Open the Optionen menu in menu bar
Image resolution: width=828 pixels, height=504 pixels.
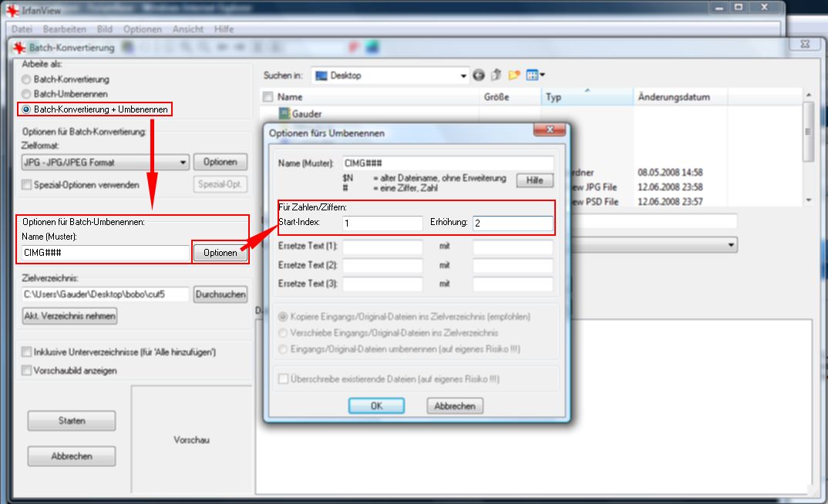pos(142,29)
